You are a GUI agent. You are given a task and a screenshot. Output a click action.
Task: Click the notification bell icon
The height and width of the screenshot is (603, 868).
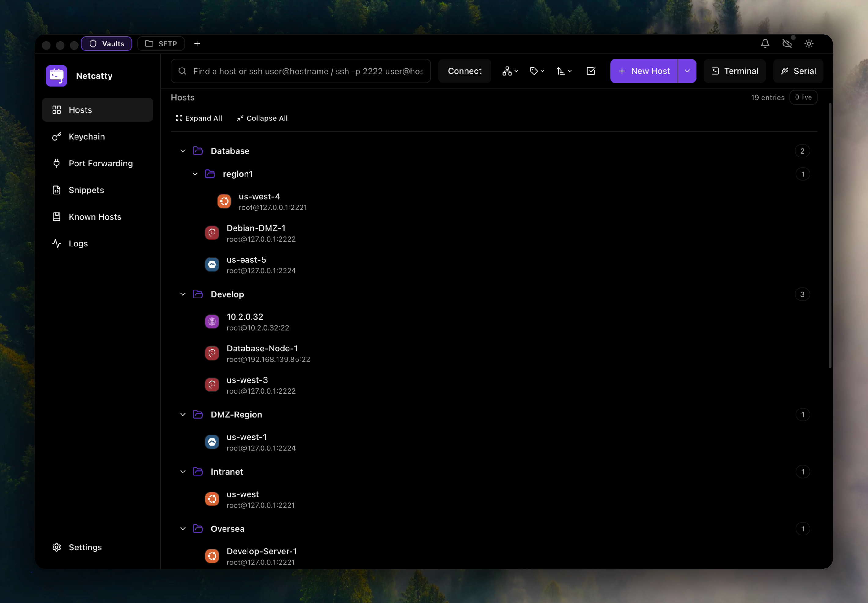point(765,43)
